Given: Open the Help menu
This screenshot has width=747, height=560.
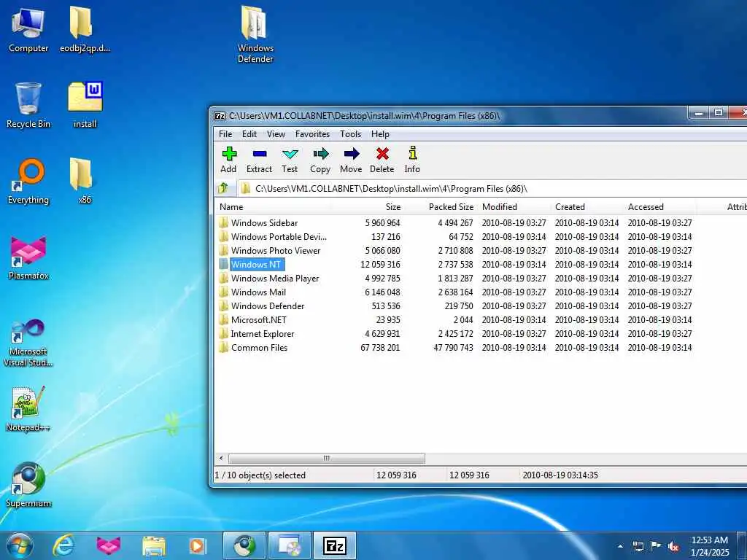Looking at the screenshot, I should (380, 134).
